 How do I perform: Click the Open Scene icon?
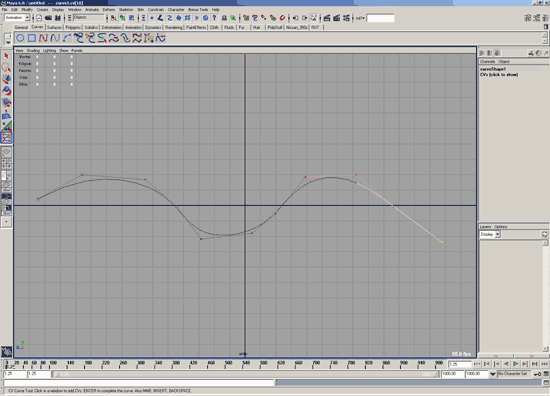48,18
